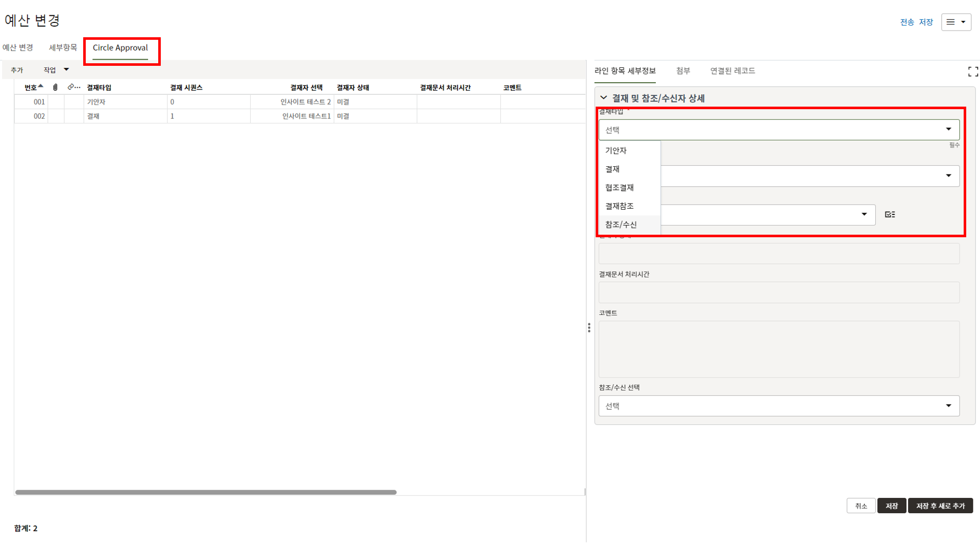Click the 전송 link at top
The image size is (980, 551).
click(906, 22)
